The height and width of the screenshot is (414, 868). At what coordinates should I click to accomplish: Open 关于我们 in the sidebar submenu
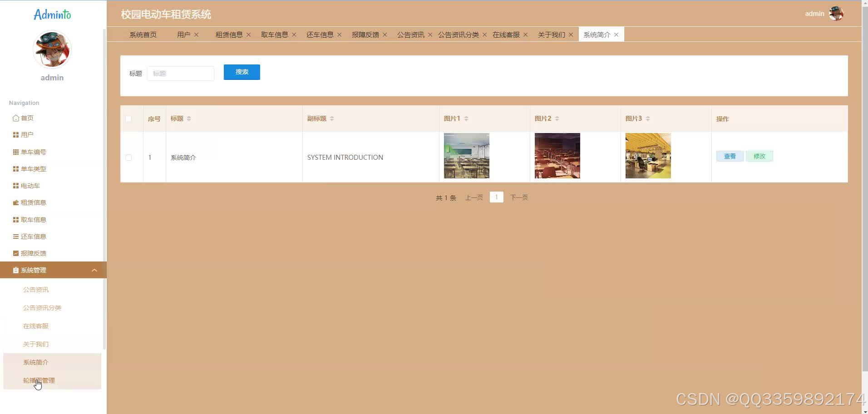(x=36, y=344)
